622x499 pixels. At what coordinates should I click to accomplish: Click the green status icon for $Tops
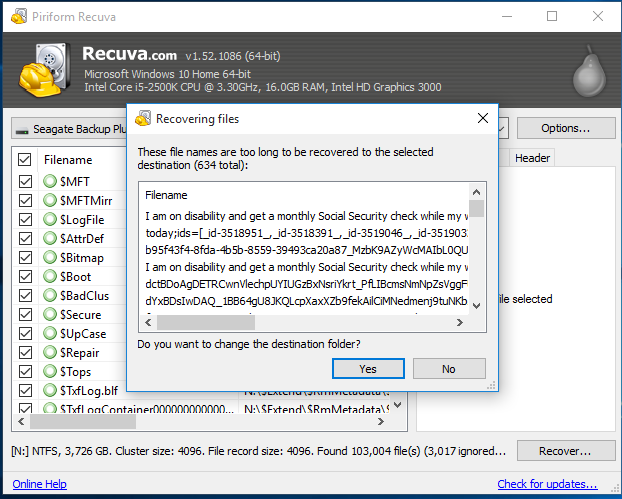50,371
